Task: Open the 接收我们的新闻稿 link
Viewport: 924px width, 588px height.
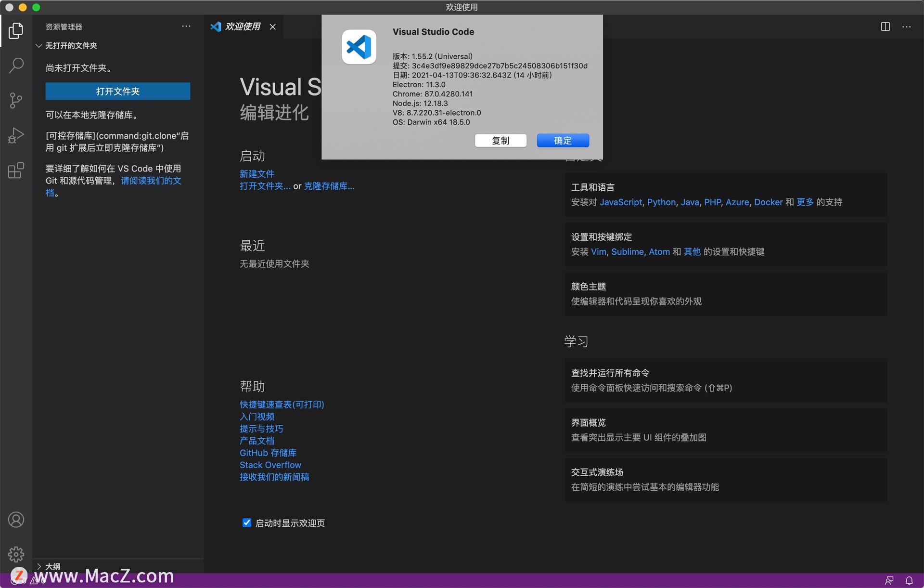Action: [274, 477]
